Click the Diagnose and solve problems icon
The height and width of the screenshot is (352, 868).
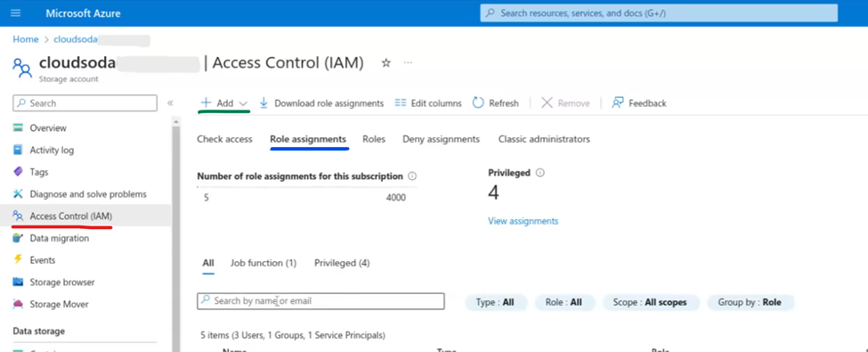(19, 194)
